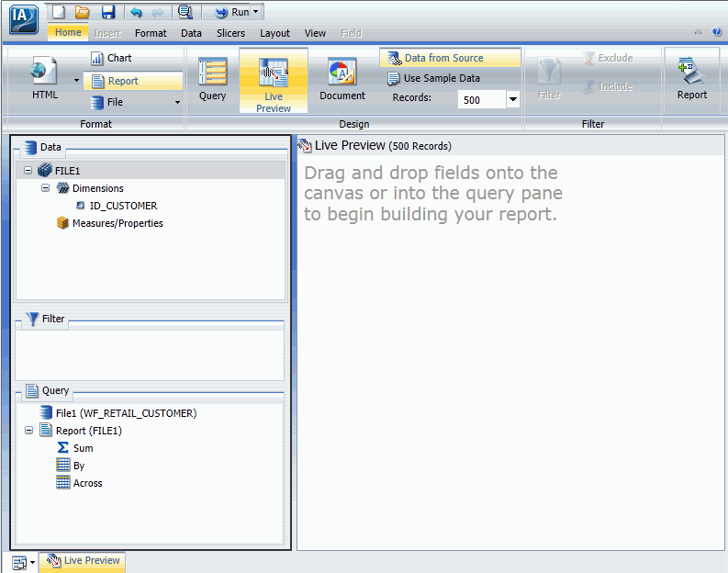This screenshot has height=573, width=728.
Task: Click the Measures/Properties cube icon
Action: point(62,223)
